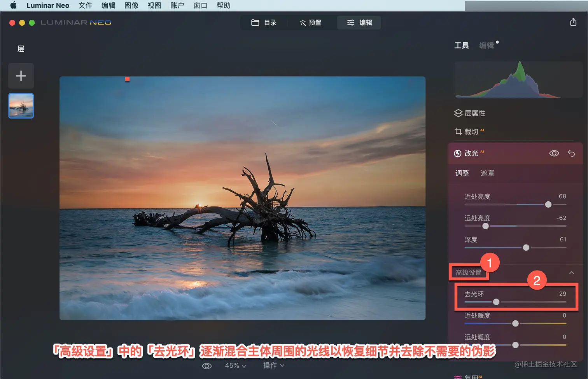The width and height of the screenshot is (588, 379).
Task: Click the crop tool icon
Action: click(458, 132)
